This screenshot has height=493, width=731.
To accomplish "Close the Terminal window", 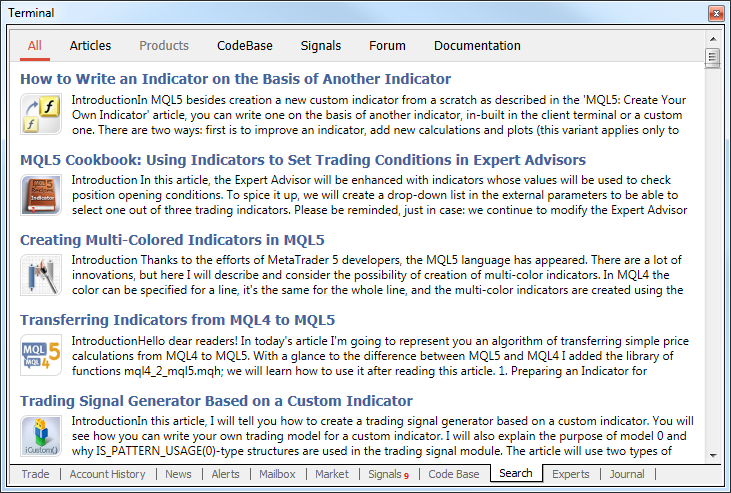I will coord(714,13).
